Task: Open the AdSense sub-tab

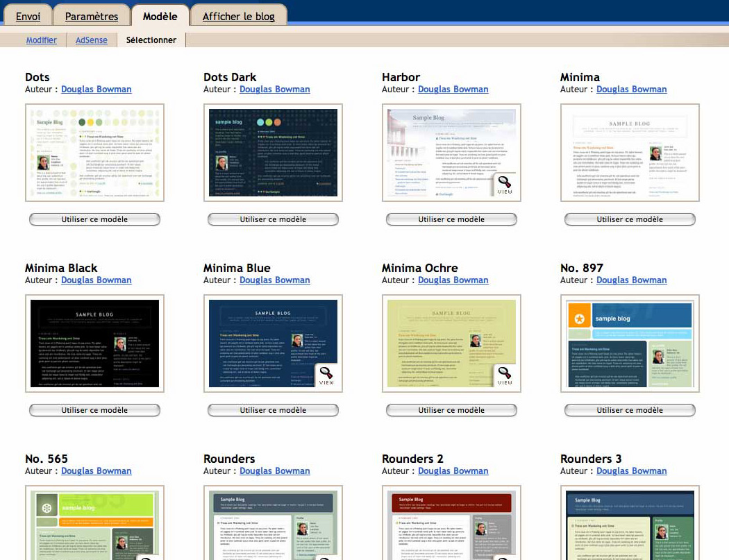Action: pyautogui.click(x=92, y=40)
